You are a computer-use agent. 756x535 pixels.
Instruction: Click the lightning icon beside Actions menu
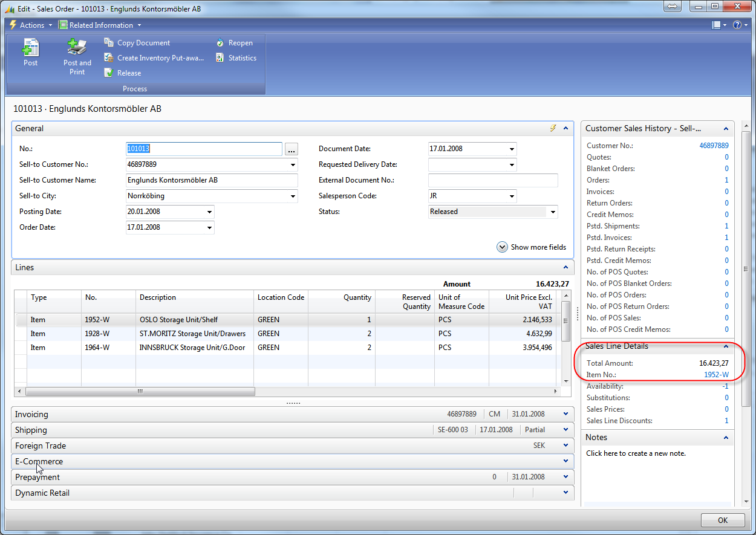pyautogui.click(x=13, y=25)
